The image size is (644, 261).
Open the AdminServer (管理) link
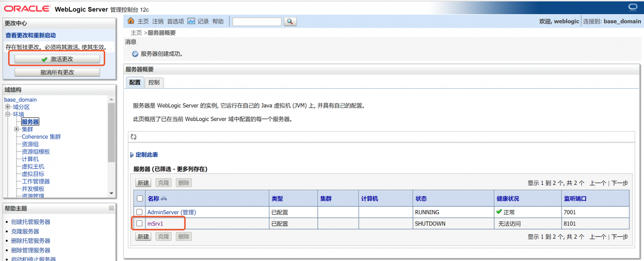point(172,212)
